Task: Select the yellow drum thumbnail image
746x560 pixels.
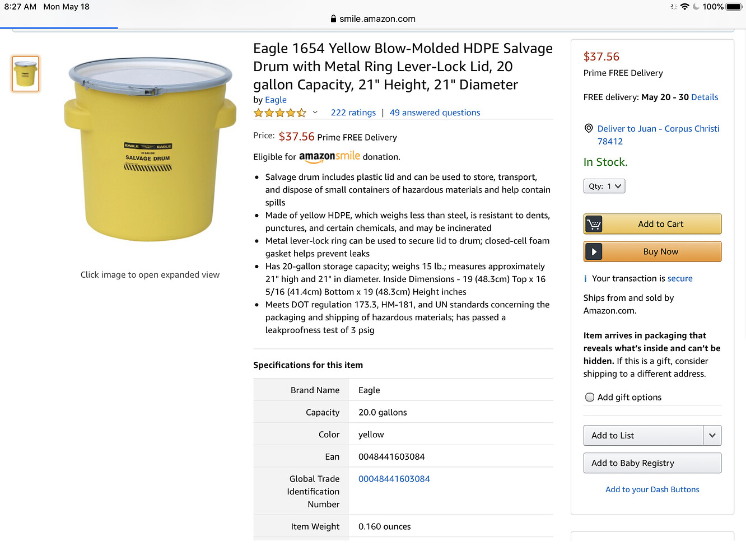Action: pos(26,74)
